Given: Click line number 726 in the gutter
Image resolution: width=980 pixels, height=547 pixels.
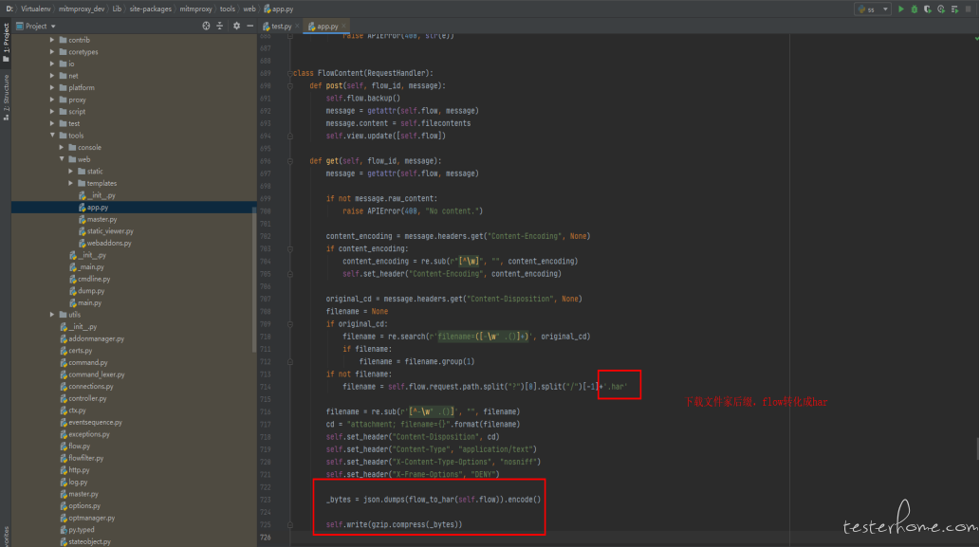Looking at the screenshot, I should point(266,537).
